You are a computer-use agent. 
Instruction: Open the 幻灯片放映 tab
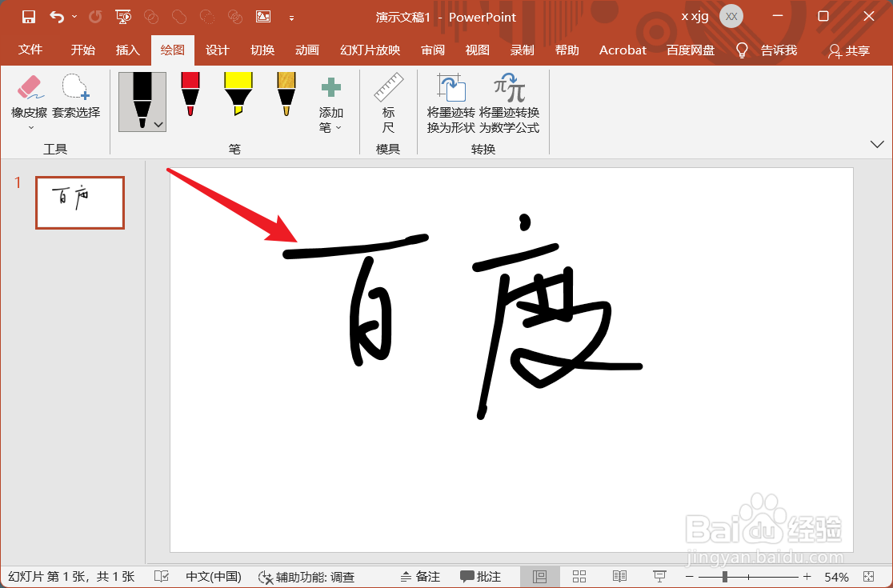[370, 50]
